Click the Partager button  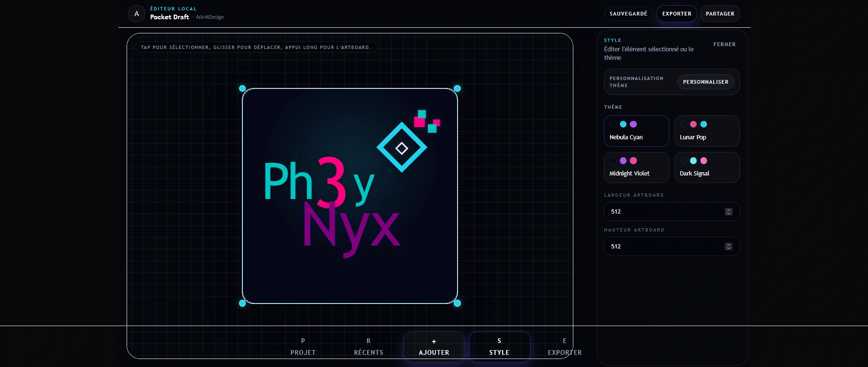(720, 14)
